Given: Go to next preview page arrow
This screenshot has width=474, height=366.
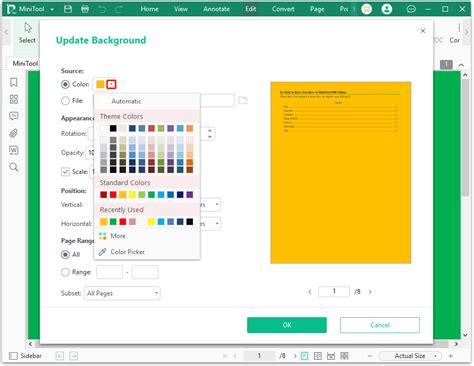Looking at the screenshot, I should (x=370, y=292).
